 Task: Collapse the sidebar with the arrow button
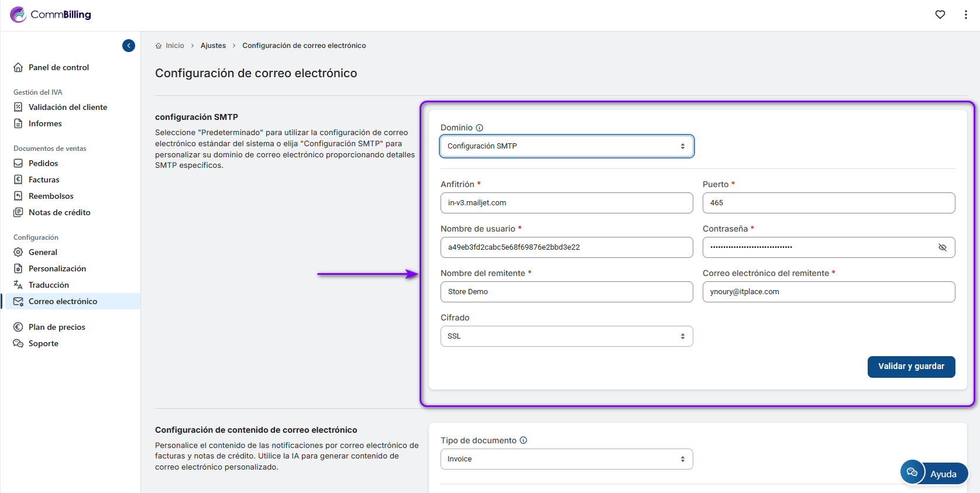click(129, 46)
